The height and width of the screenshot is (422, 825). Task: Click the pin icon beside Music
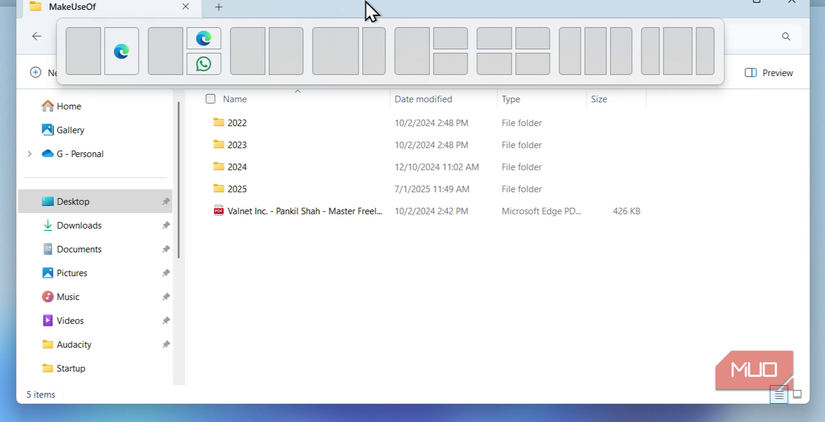166,297
